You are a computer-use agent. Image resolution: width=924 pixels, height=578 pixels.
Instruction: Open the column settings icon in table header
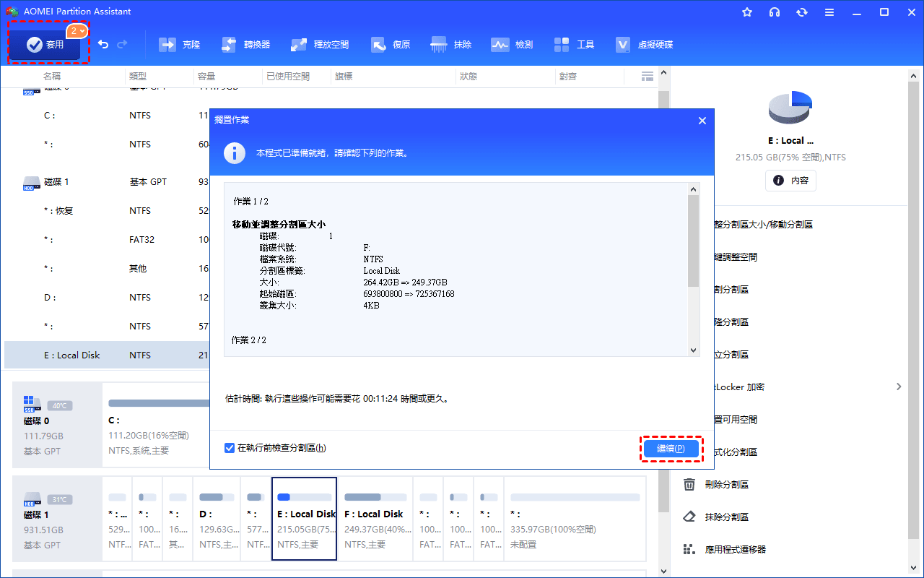point(648,76)
